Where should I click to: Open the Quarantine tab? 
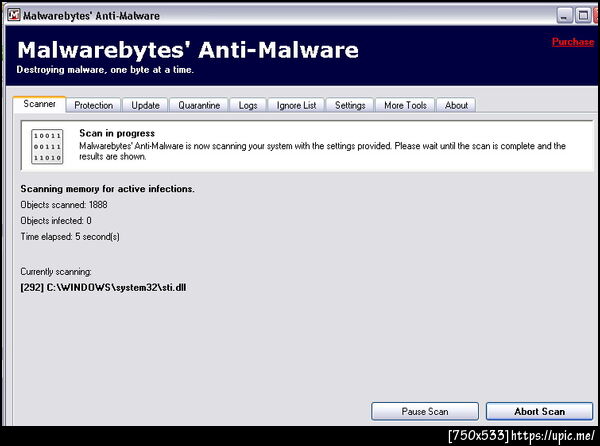point(199,105)
